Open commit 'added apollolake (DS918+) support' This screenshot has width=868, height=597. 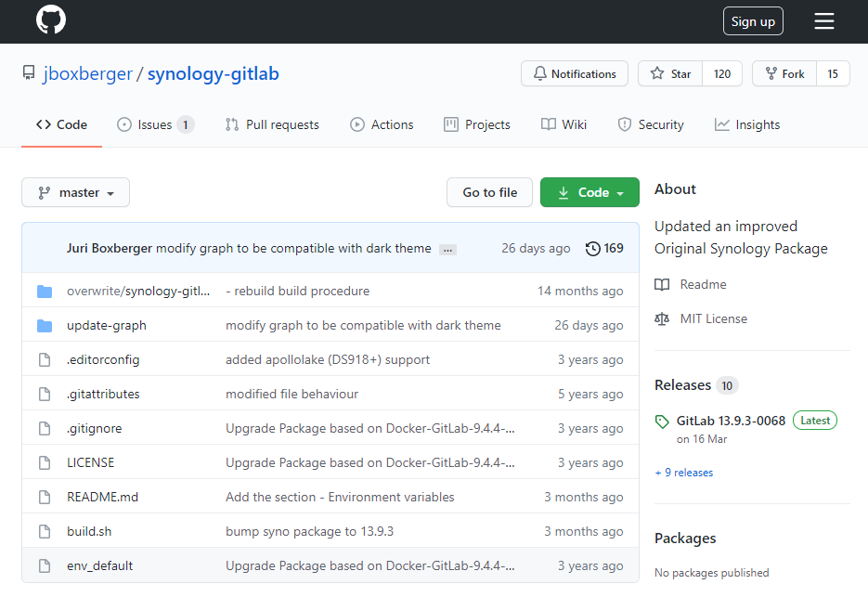(x=328, y=360)
